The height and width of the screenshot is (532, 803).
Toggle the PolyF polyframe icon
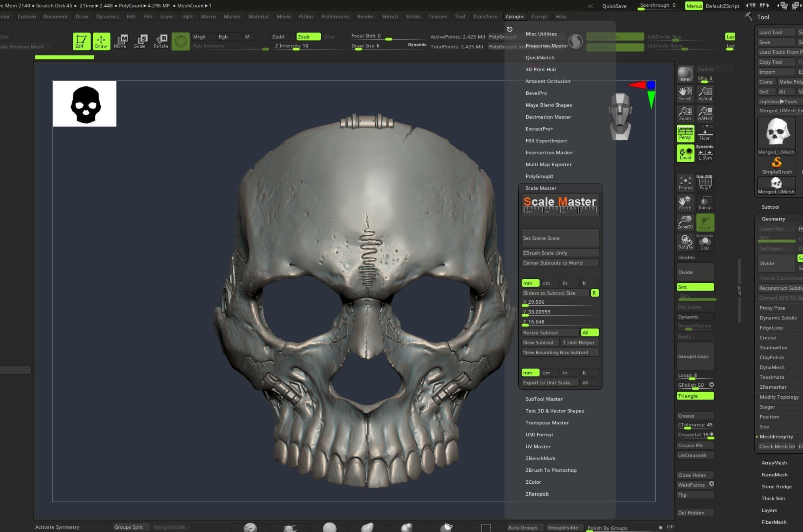tap(705, 183)
